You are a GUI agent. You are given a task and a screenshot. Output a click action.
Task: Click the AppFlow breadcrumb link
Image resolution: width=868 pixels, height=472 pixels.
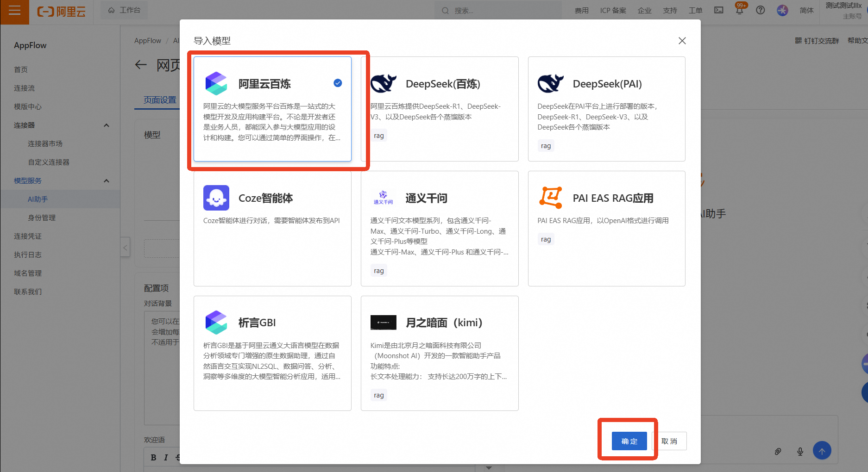click(x=148, y=41)
